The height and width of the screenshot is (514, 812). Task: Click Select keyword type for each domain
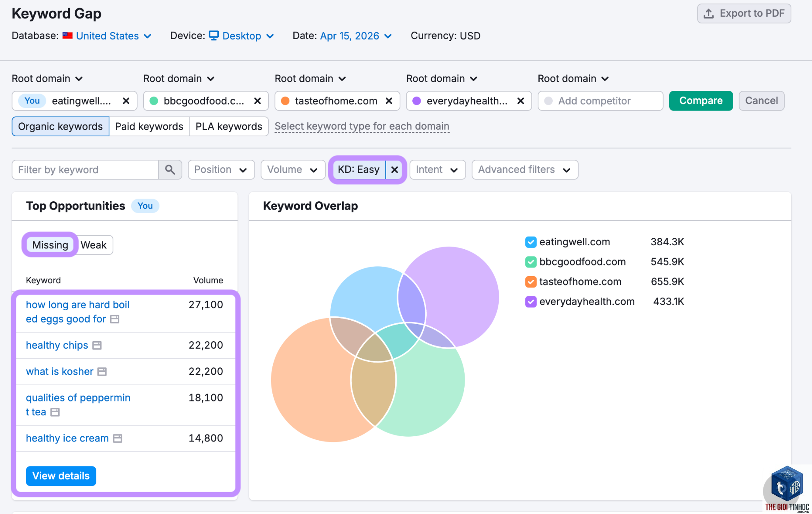pyautogui.click(x=362, y=126)
